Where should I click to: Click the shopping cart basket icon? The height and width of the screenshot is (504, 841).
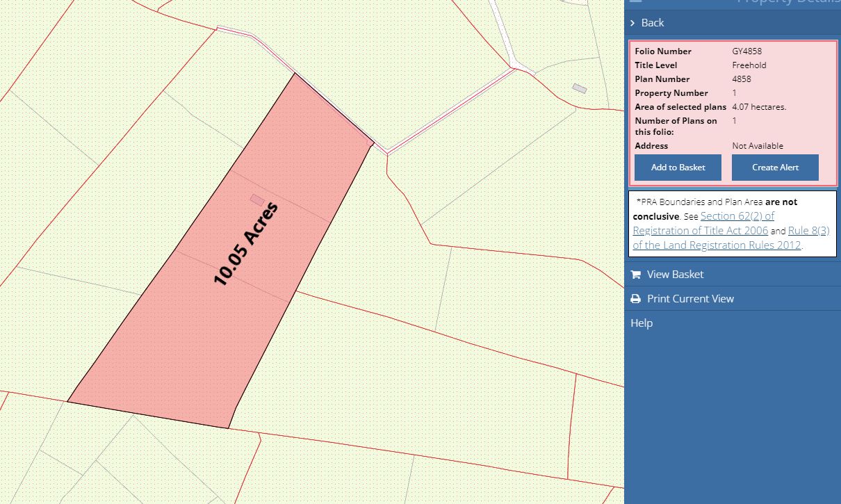click(x=635, y=275)
